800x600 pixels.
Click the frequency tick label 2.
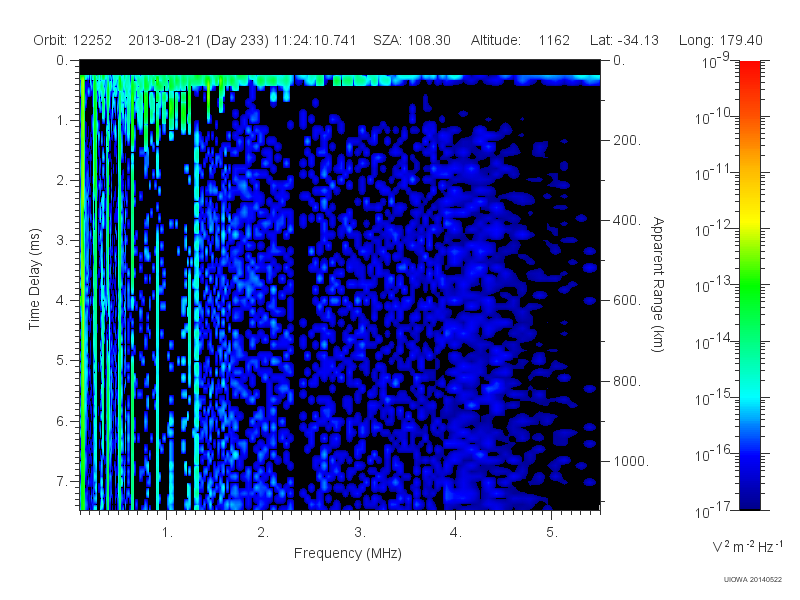click(x=263, y=533)
